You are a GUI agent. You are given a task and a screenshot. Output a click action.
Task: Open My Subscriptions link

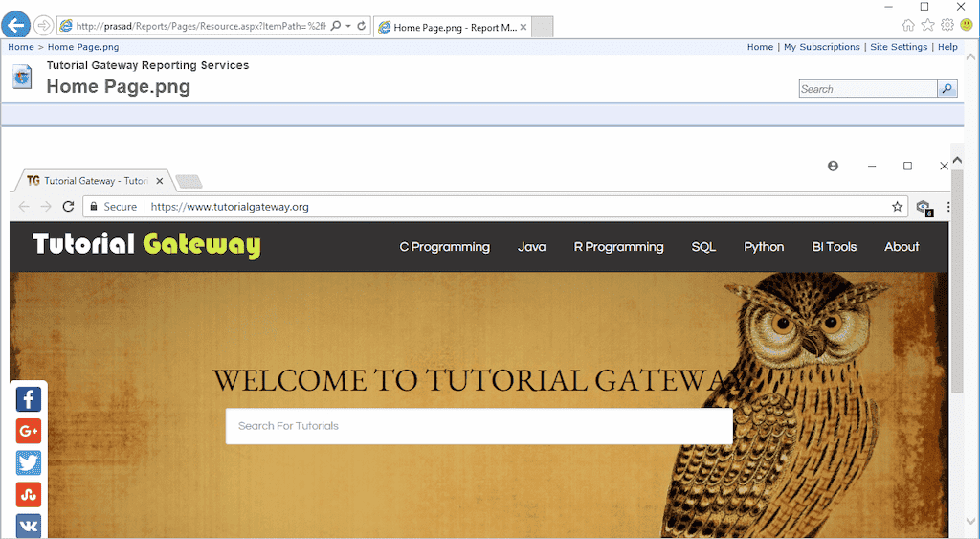tap(822, 47)
